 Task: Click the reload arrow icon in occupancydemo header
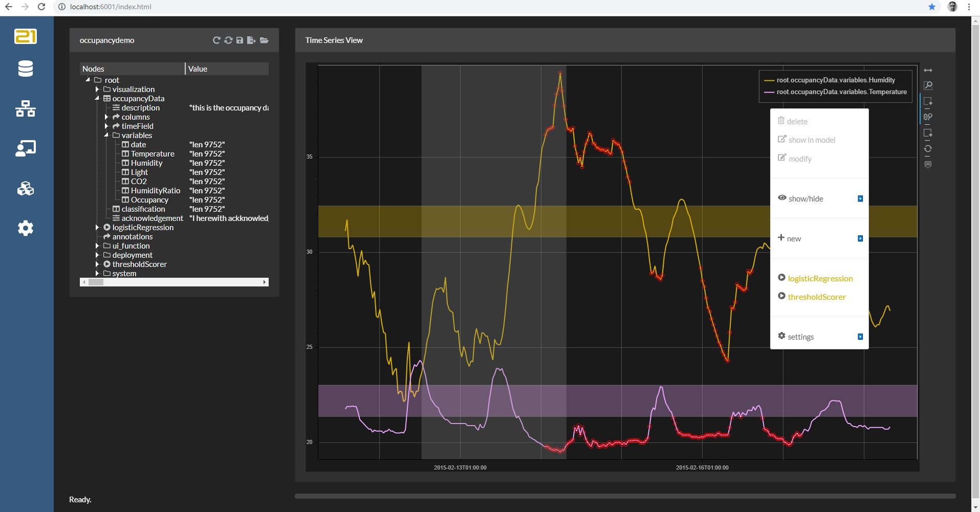[x=216, y=40]
